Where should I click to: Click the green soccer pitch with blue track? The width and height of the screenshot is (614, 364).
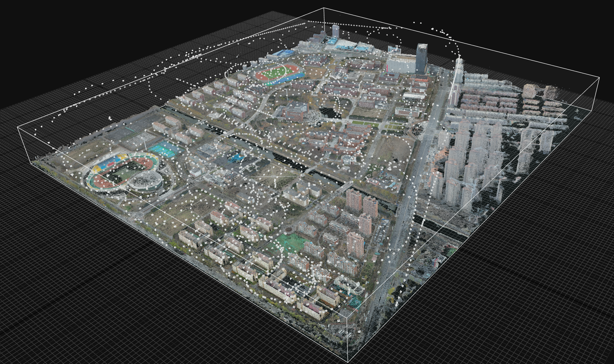278,74
